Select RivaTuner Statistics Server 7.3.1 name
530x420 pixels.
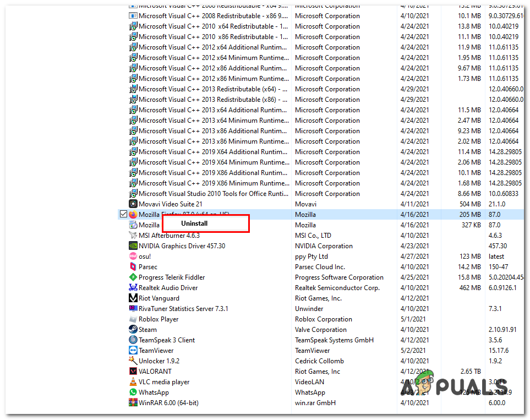[x=183, y=309]
